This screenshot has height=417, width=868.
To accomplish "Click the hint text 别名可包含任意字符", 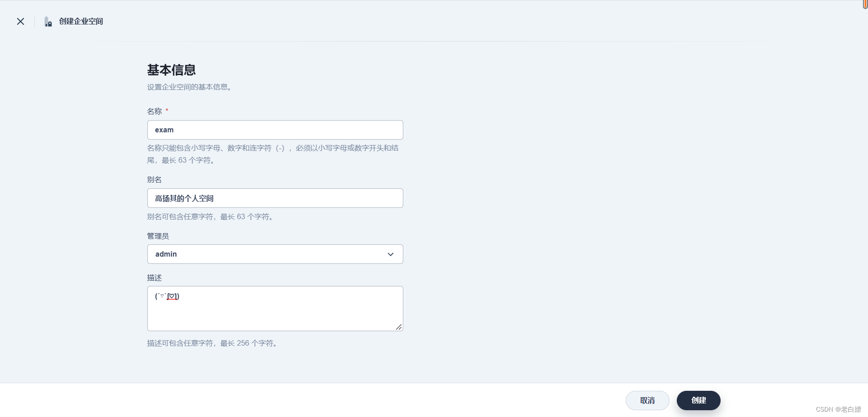I will tap(211, 216).
